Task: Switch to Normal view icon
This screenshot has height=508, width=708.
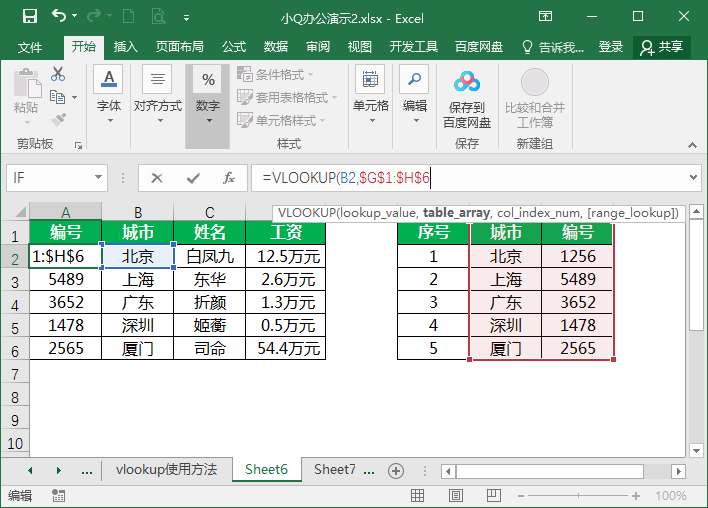Action: (417, 495)
